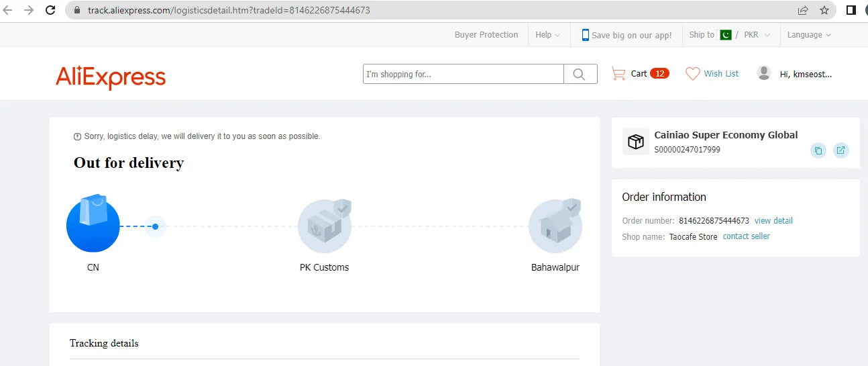Screen dimensions: 868x366
Task: Click the Wish List heart icon
Action: tap(692, 74)
